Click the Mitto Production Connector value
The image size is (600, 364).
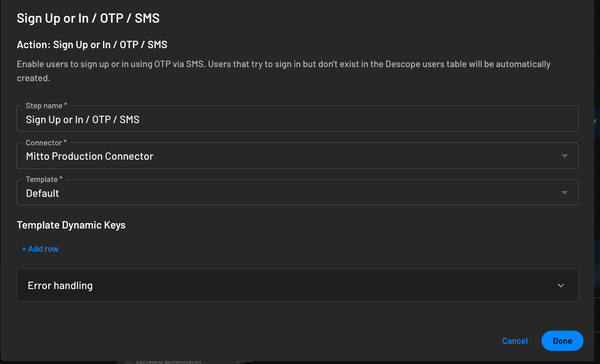click(x=89, y=156)
